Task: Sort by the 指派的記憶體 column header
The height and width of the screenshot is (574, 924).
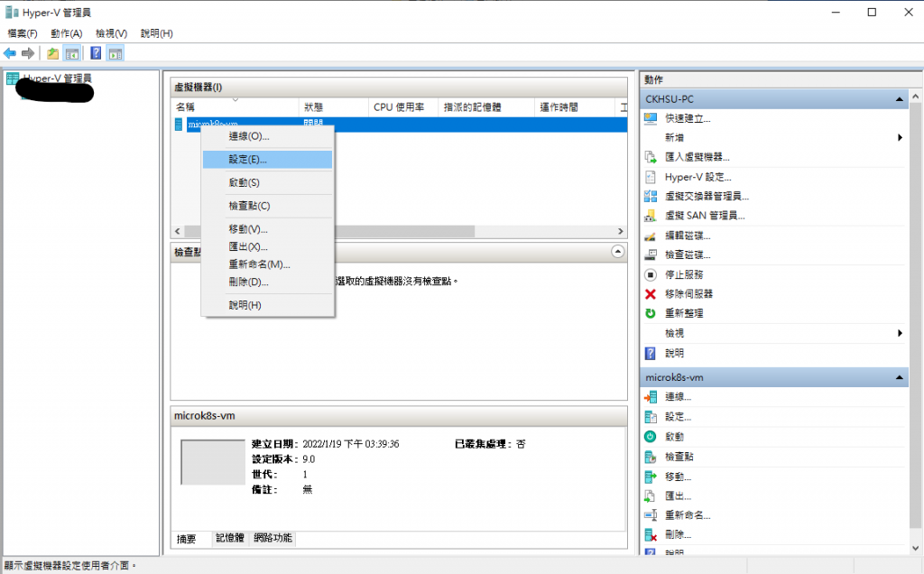Action: [x=486, y=106]
